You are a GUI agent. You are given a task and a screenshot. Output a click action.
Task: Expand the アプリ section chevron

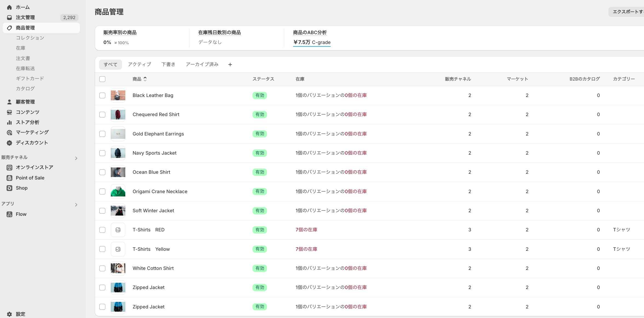(76, 205)
